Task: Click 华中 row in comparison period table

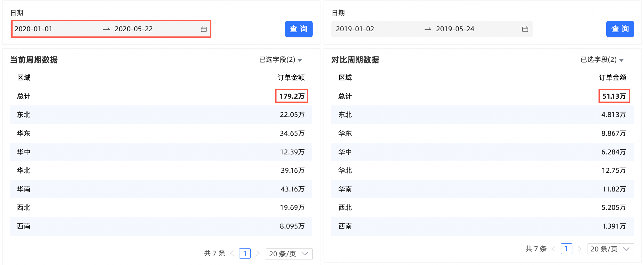Action: click(x=483, y=152)
